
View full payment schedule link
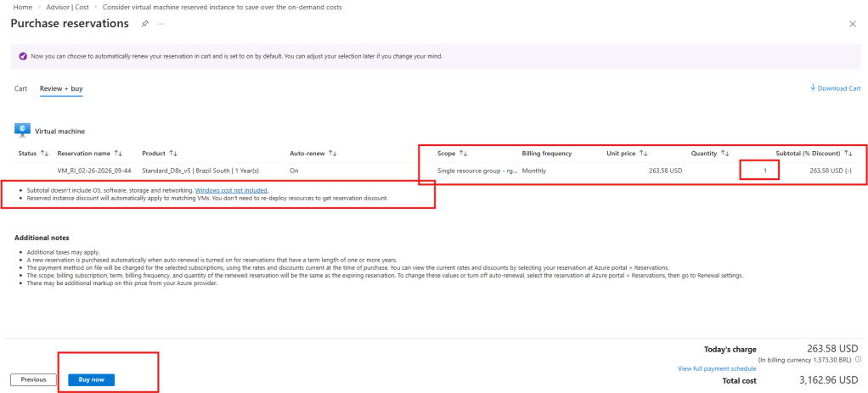[x=717, y=368]
